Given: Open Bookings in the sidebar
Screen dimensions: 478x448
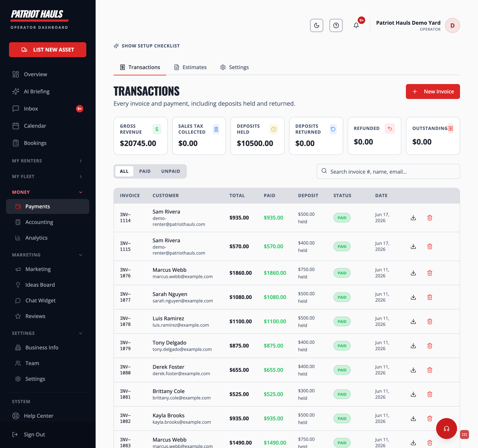Looking at the screenshot, I should point(48,143).
